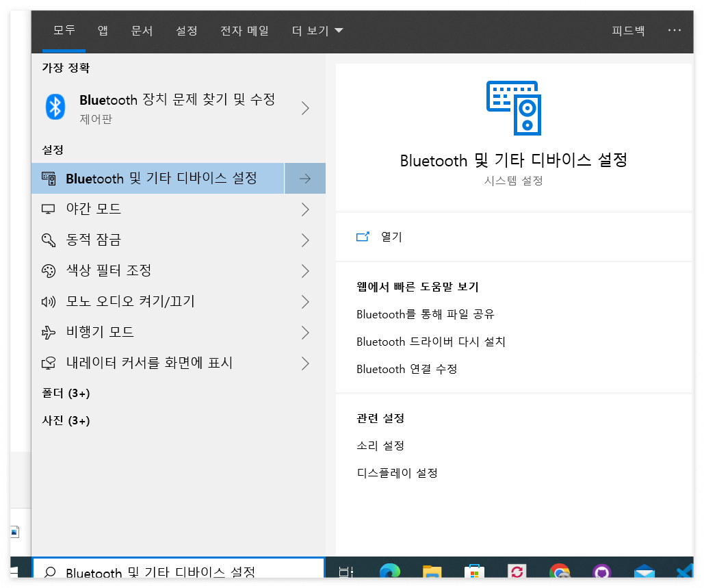704x588 pixels.
Task: Open Bluetooth 연결 수정 help link
Action: 407,369
